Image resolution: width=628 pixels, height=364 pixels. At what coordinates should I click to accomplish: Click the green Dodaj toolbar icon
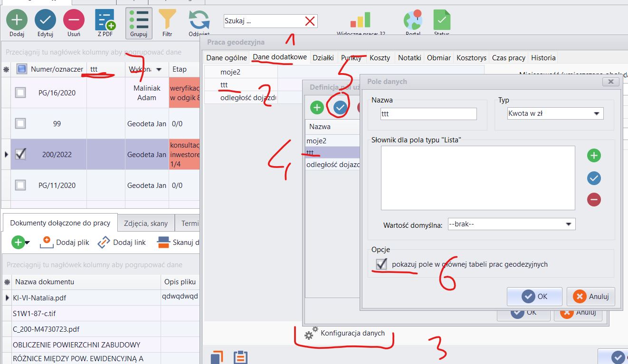coord(17,19)
